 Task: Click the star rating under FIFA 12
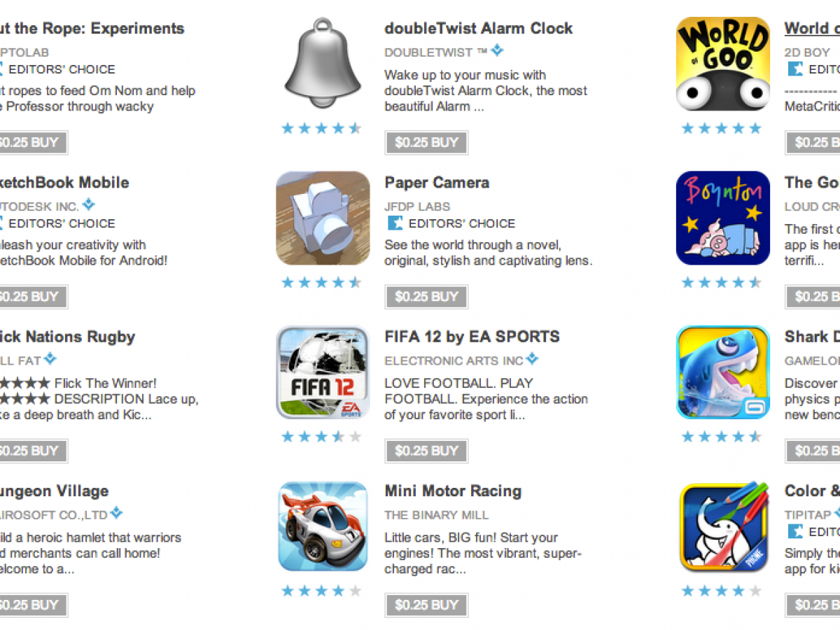click(321, 437)
